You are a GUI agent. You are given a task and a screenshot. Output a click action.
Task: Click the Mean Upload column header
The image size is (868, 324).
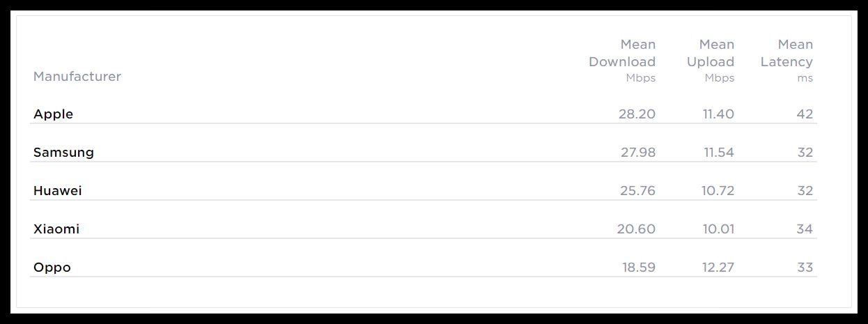tap(711, 61)
